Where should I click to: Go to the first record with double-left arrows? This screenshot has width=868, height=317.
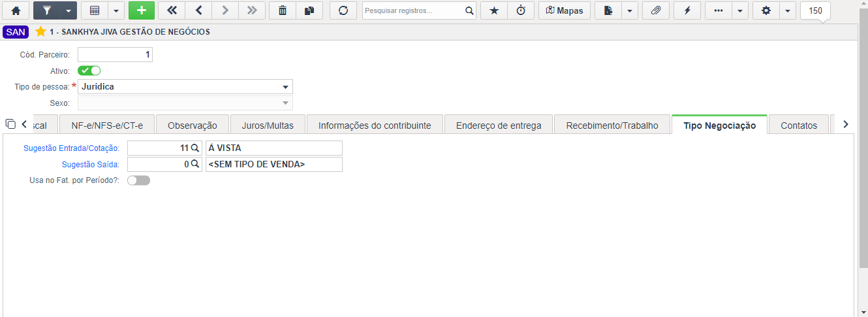(172, 10)
